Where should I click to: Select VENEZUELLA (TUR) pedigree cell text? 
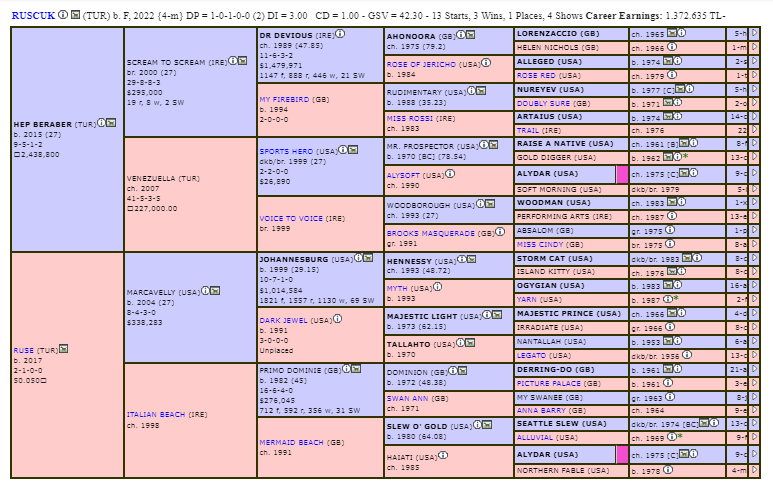coord(163,178)
